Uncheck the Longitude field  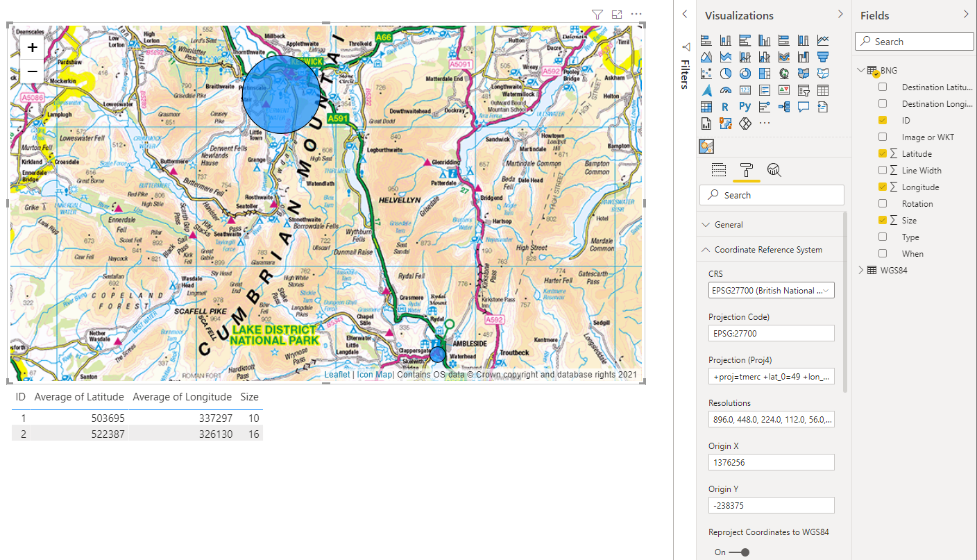883,187
